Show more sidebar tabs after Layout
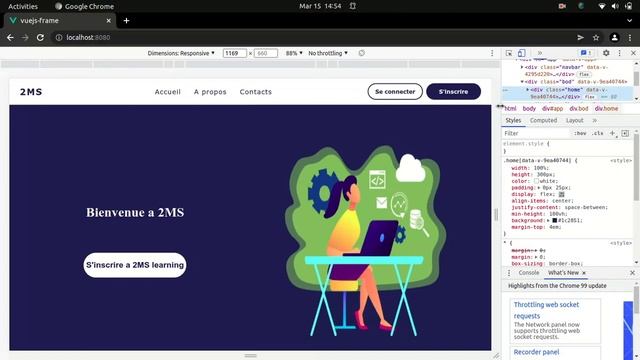 pos(595,120)
